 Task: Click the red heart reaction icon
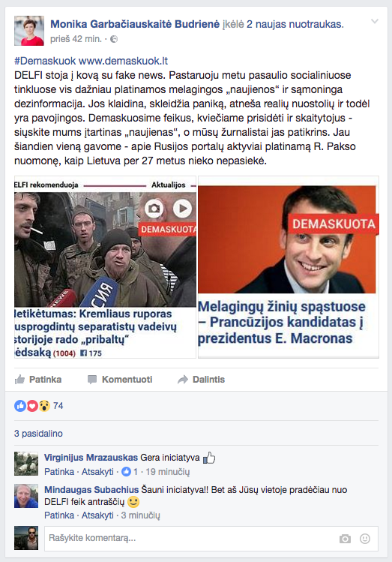tap(32, 406)
